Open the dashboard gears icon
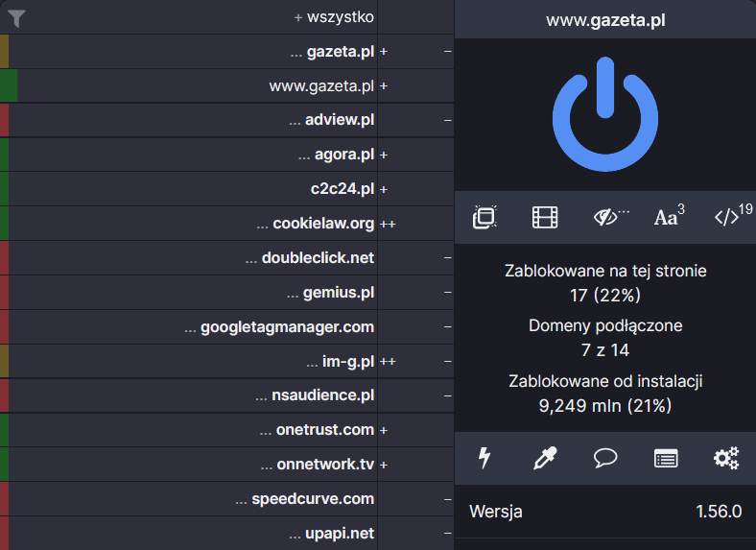 726,458
